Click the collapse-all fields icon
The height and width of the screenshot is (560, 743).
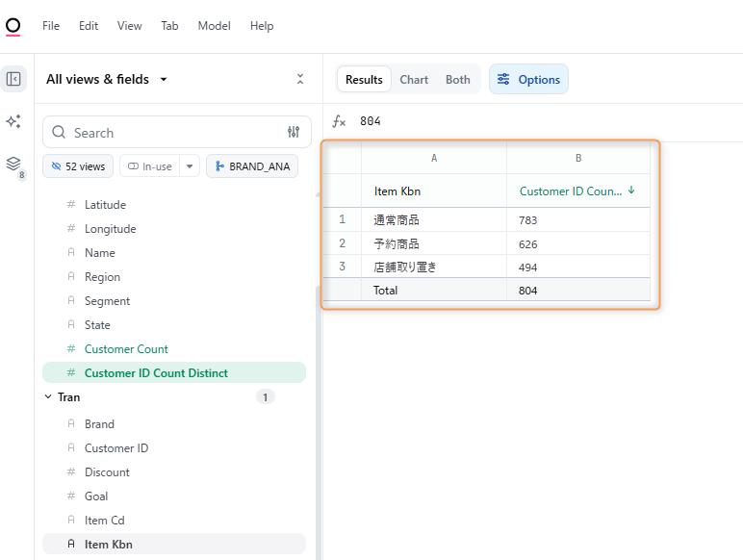coord(300,79)
